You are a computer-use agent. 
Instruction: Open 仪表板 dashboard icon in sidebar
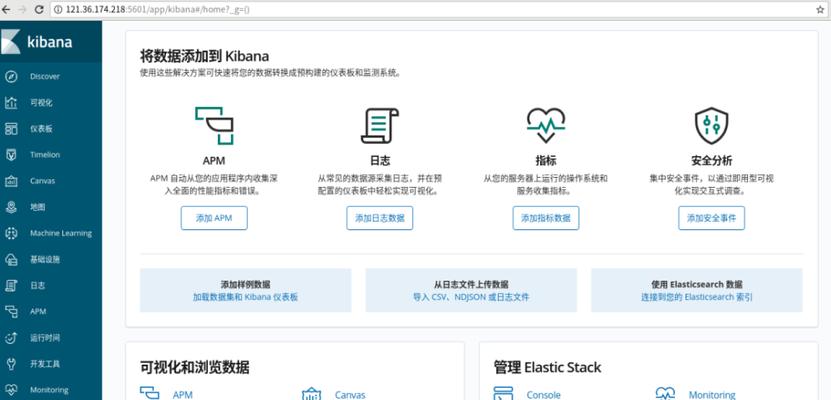tap(11, 129)
